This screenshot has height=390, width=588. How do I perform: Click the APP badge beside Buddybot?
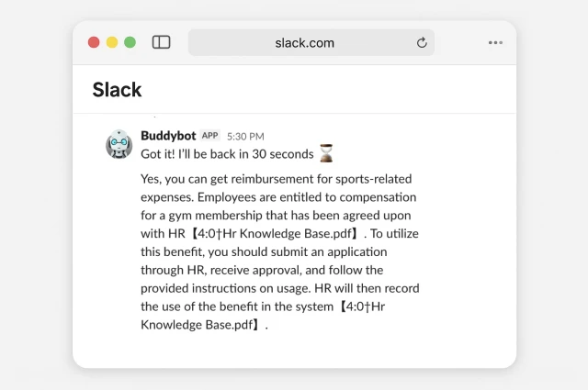209,136
